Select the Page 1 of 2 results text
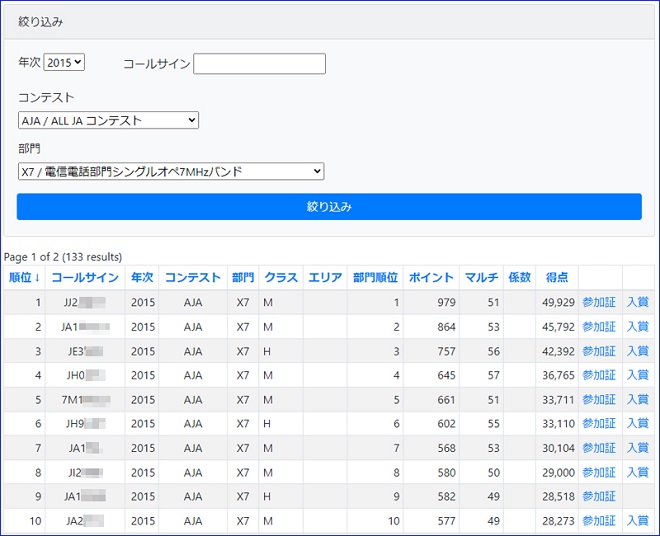 click(x=63, y=257)
